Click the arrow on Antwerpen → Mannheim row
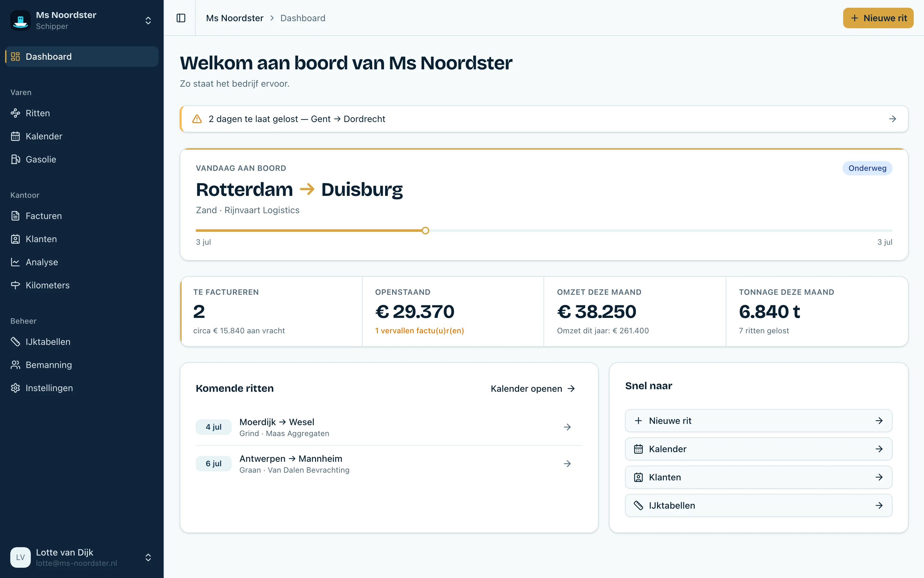 click(567, 464)
